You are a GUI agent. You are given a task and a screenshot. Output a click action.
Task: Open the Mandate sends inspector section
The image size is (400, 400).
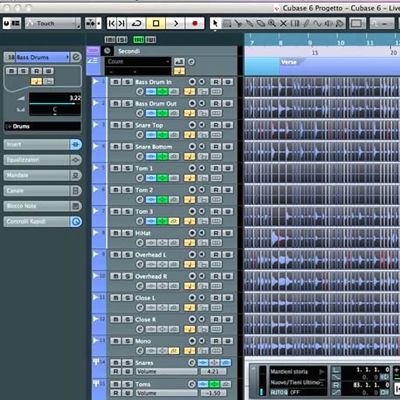click(x=43, y=175)
